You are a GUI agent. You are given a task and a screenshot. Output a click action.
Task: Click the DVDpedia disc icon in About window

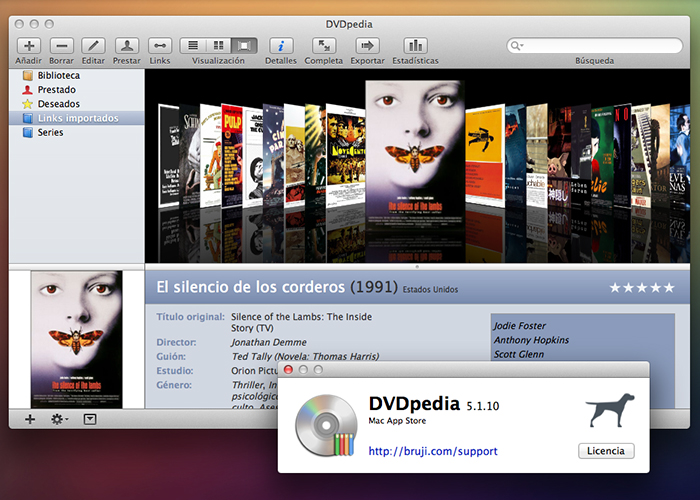[326, 425]
